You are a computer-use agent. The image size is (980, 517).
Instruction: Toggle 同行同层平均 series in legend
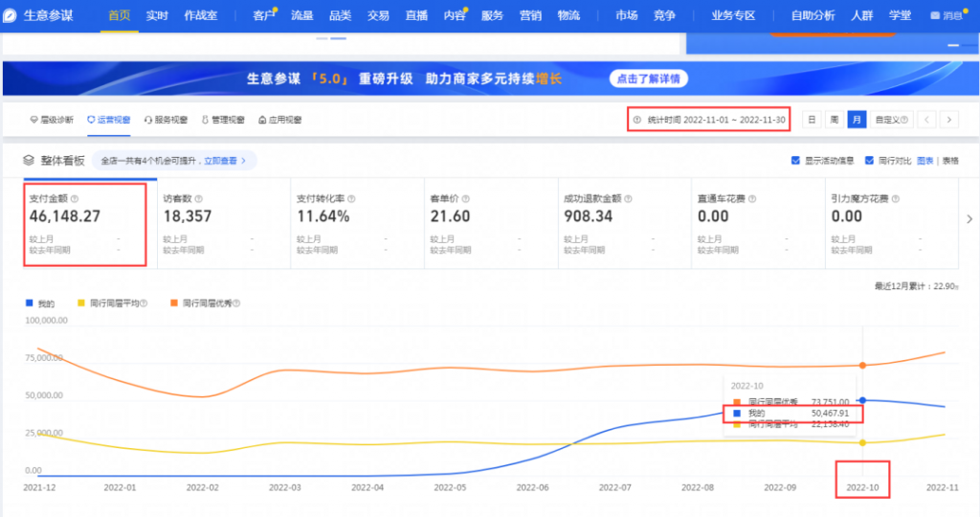[x=113, y=303]
